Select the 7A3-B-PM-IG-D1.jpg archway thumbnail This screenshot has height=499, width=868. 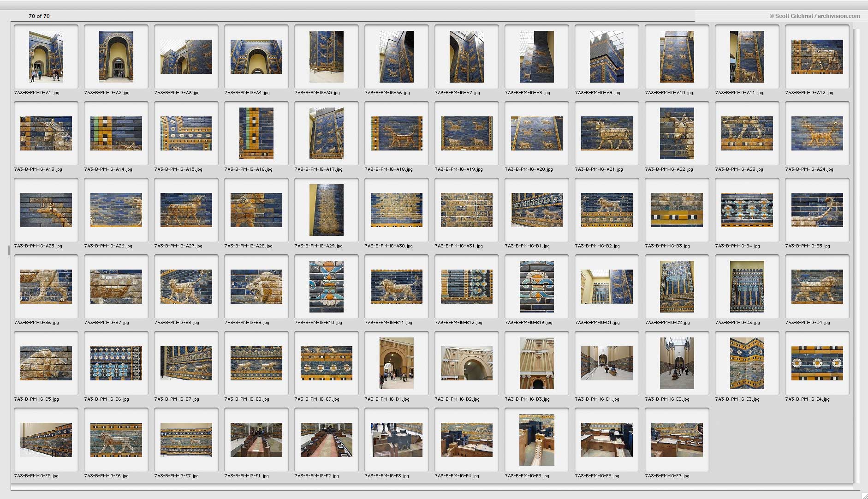397,363
